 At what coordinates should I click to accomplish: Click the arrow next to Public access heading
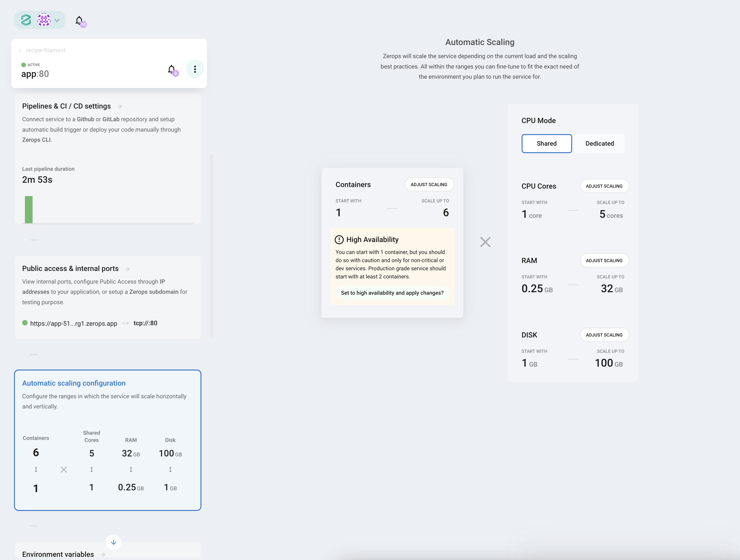click(127, 269)
